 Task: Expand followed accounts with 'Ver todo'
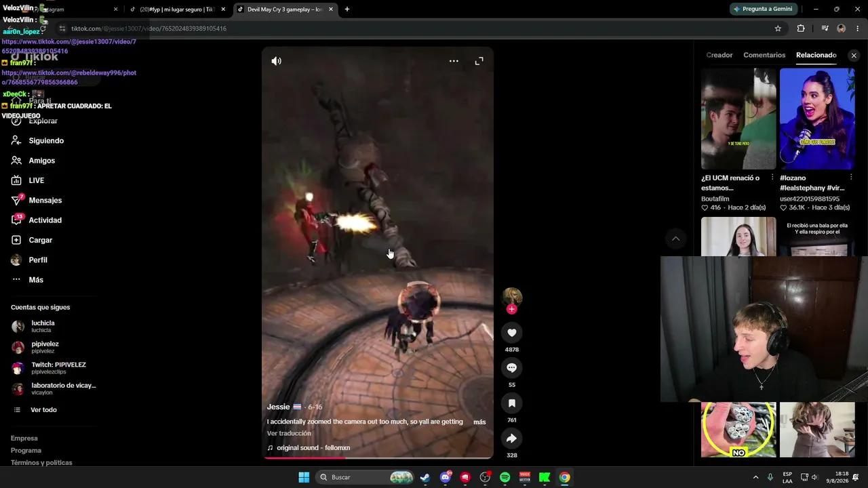[43, 410]
